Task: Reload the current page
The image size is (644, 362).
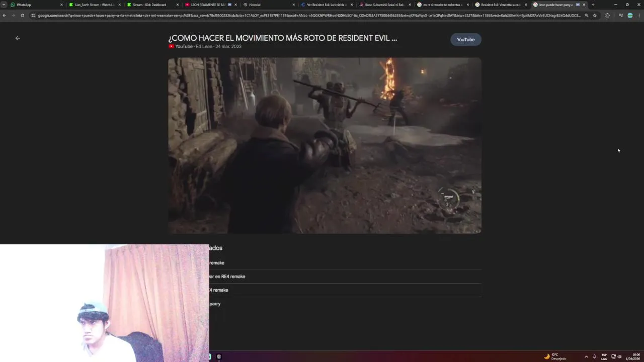Action: [22, 16]
